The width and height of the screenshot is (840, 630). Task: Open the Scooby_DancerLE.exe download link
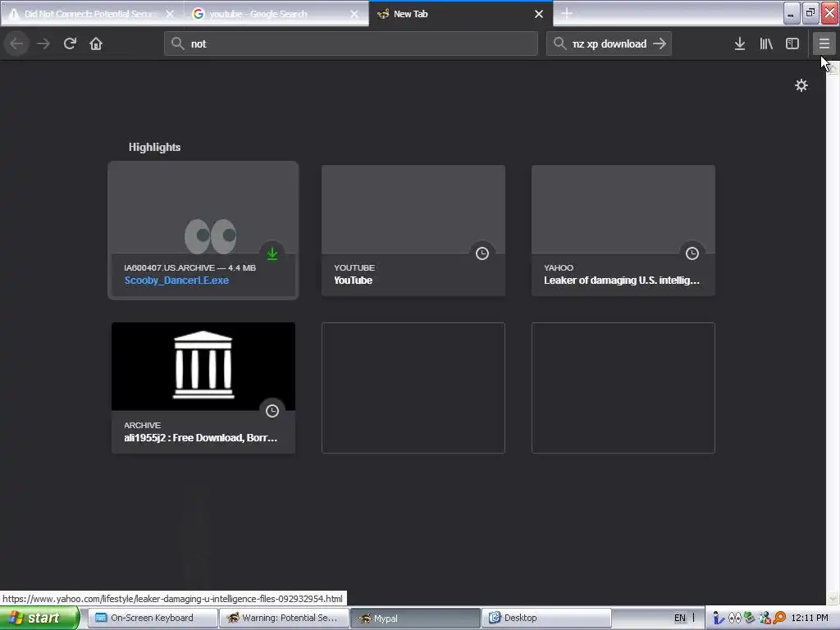click(176, 281)
